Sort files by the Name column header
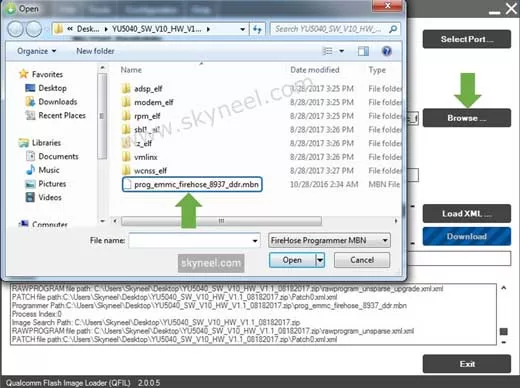Image resolution: width=520 pixels, height=388 pixels. pos(131,70)
